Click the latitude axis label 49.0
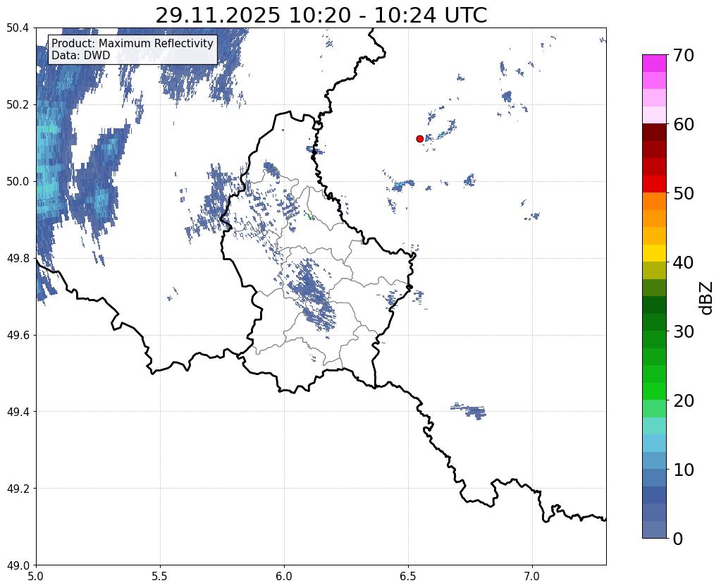The width and height of the screenshot is (721, 588). (x=18, y=565)
